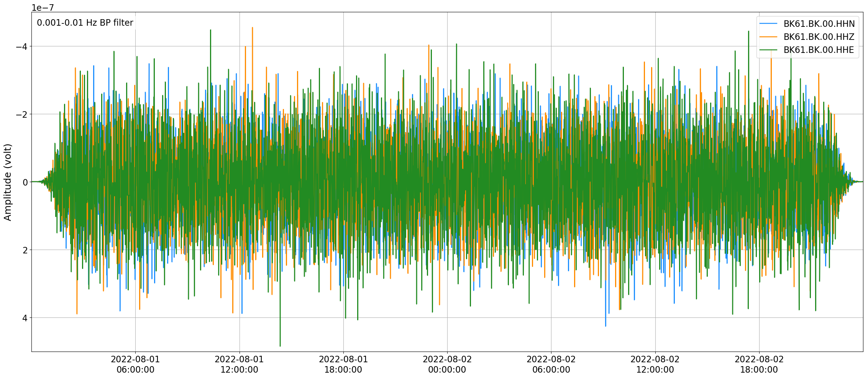Image resolution: width=868 pixels, height=378 pixels.
Task: Click the 0.001-0.01 Hz BP filter annotation
Action: tap(85, 23)
